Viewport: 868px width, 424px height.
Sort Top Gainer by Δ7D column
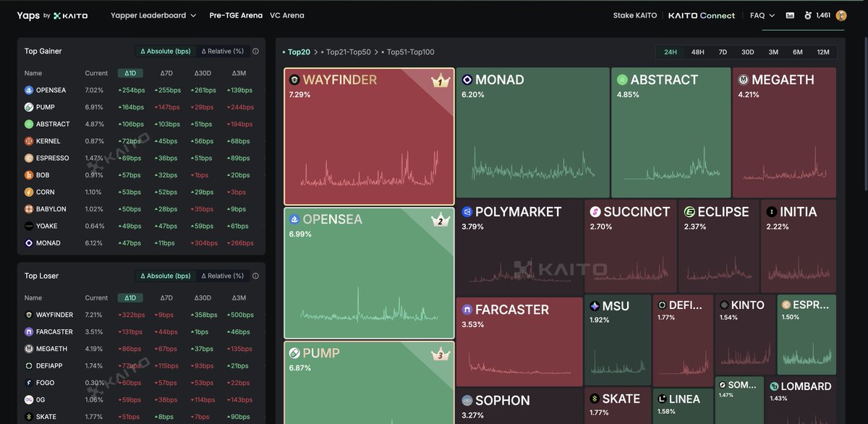(166, 73)
